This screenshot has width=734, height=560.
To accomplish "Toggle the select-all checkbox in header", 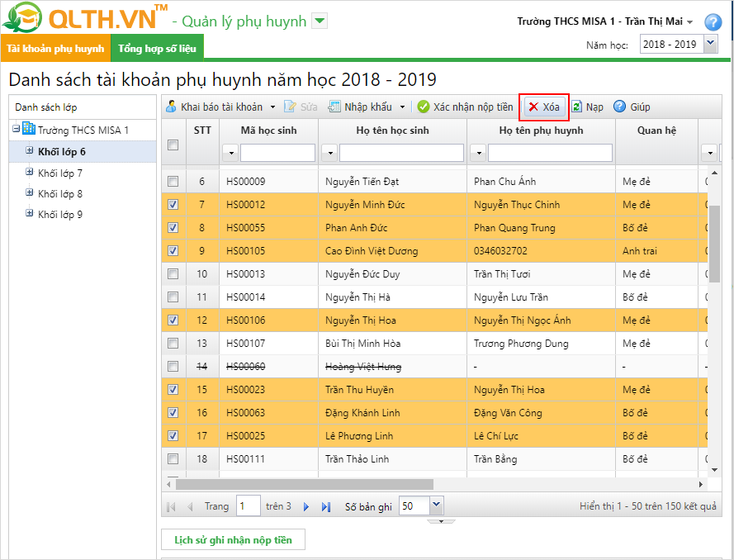I will click(173, 145).
